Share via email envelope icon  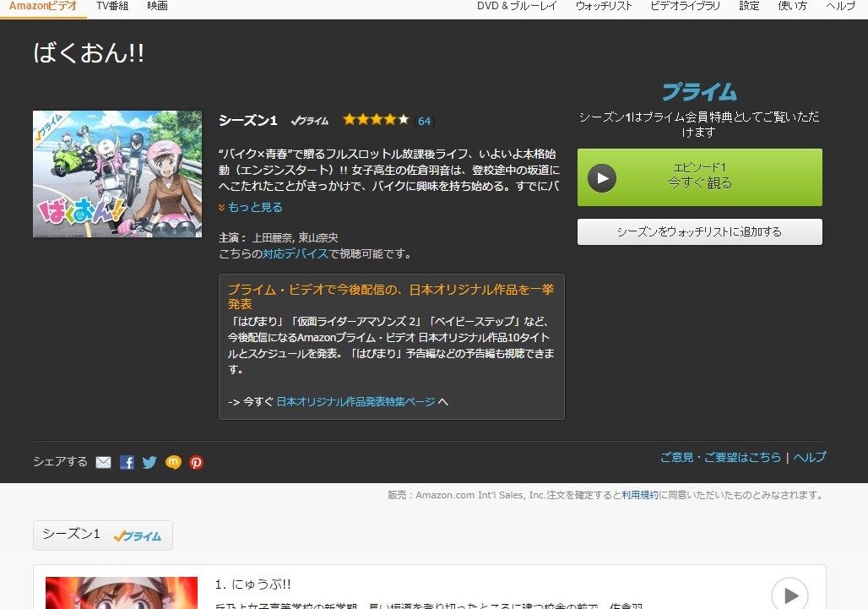click(x=104, y=462)
